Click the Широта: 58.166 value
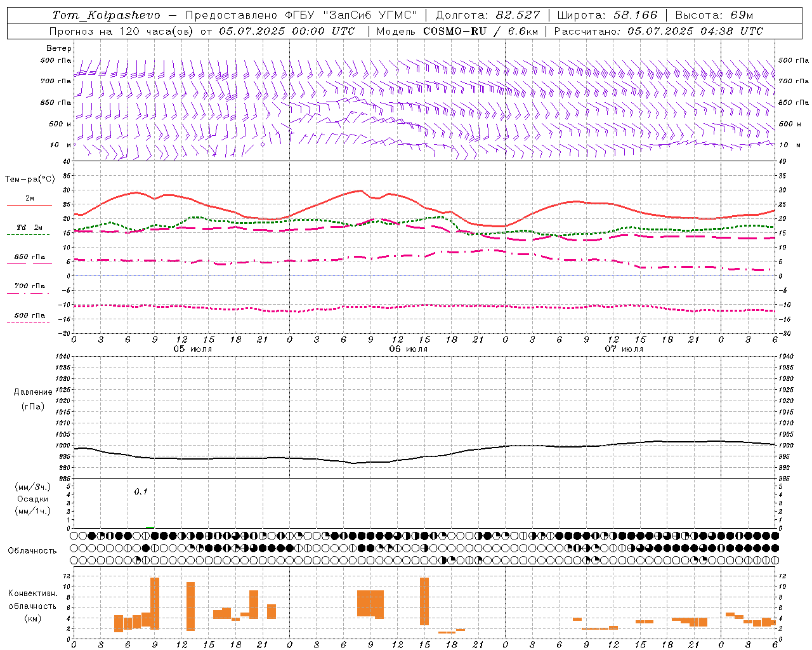This screenshot has height=650, width=812. pos(608,15)
